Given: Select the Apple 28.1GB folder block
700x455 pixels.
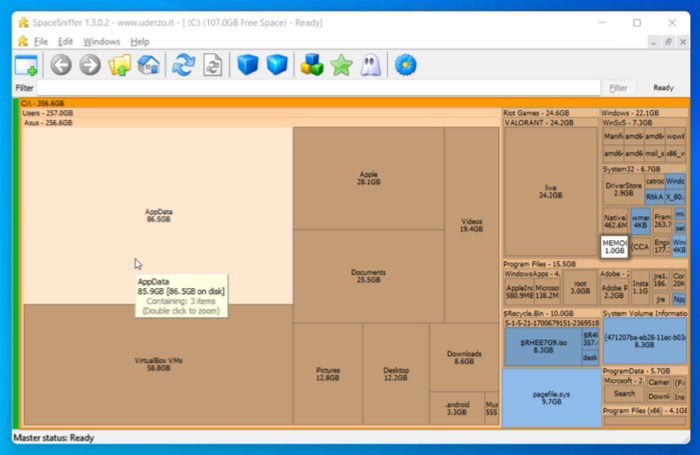Looking at the screenshot, I should point(369,178).
